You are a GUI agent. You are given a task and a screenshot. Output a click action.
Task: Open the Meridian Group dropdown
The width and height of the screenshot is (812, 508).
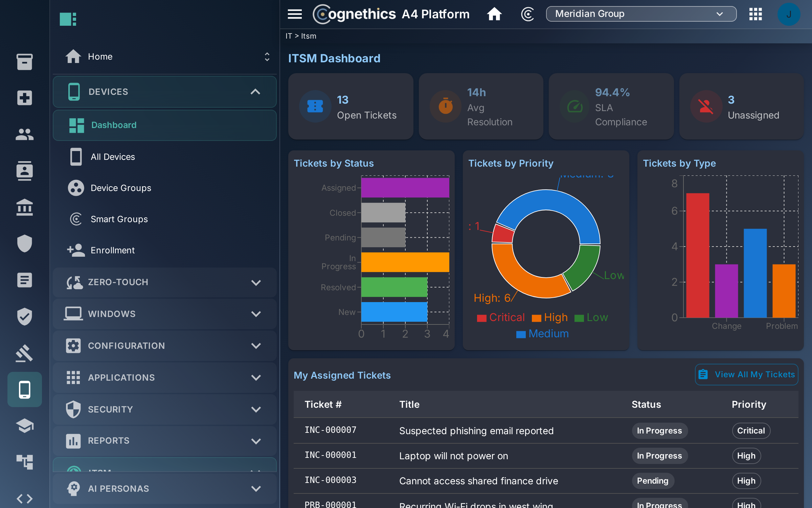[641, 14]
